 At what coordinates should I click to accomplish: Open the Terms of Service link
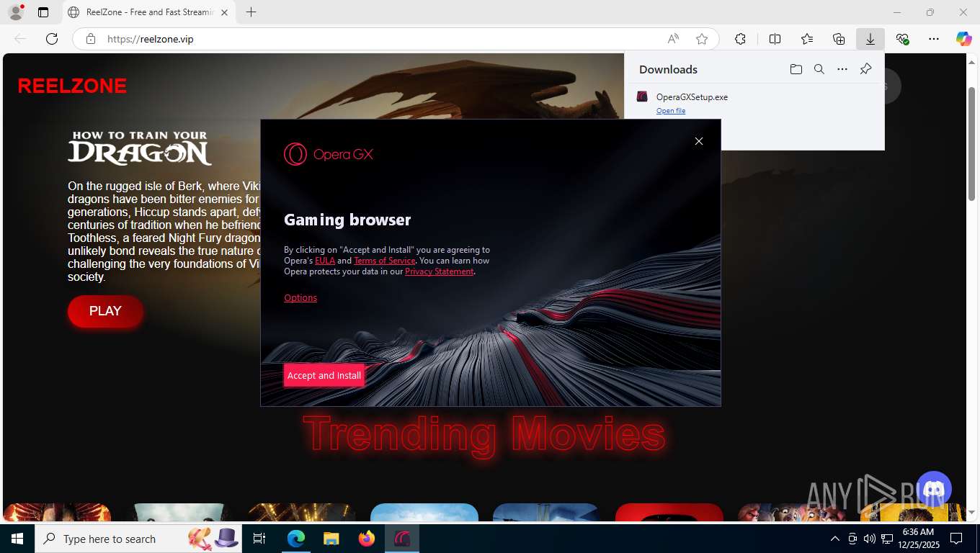385,261
